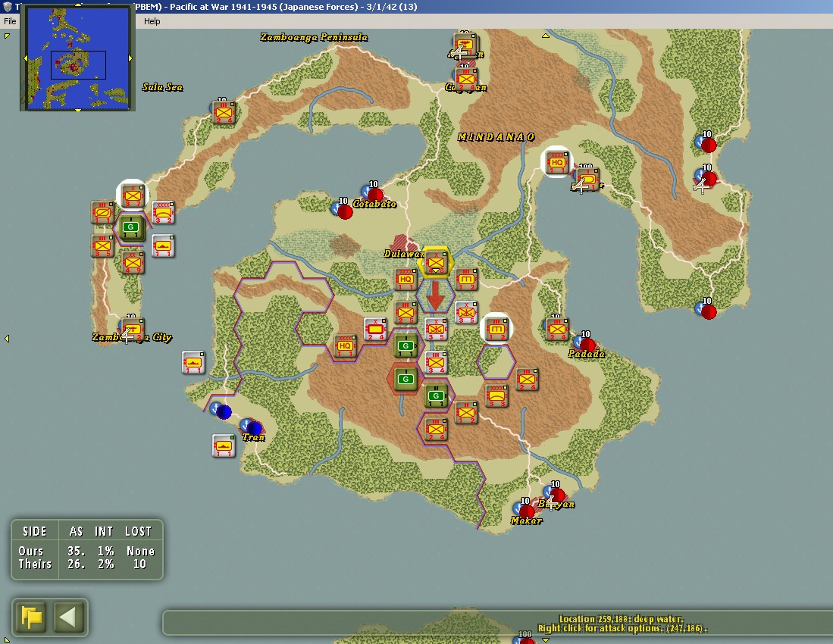Click the 'Theirs' row in combat panel
The height and width of the screenshot is (644, 833).
pos(86,564)
